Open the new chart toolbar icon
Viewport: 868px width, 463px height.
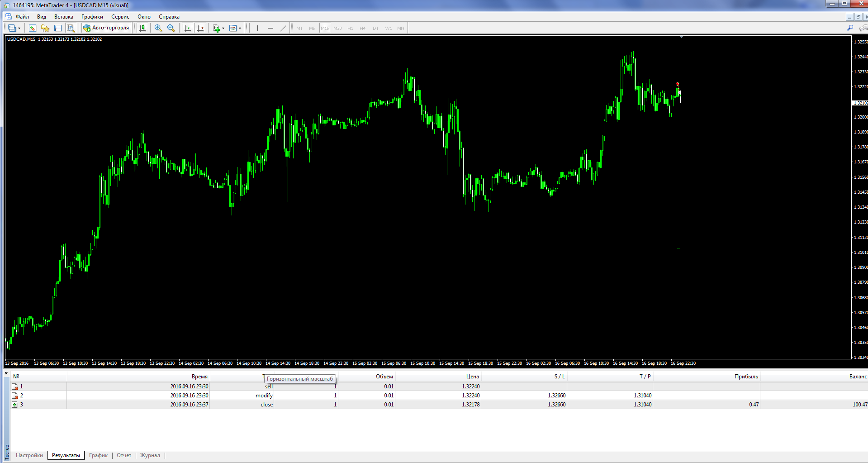pos(12,28)
